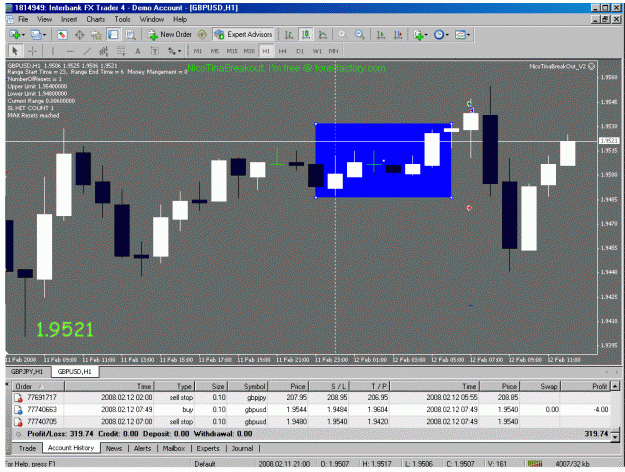Open the New Chart dropdown arrow

tap(23, 35)
